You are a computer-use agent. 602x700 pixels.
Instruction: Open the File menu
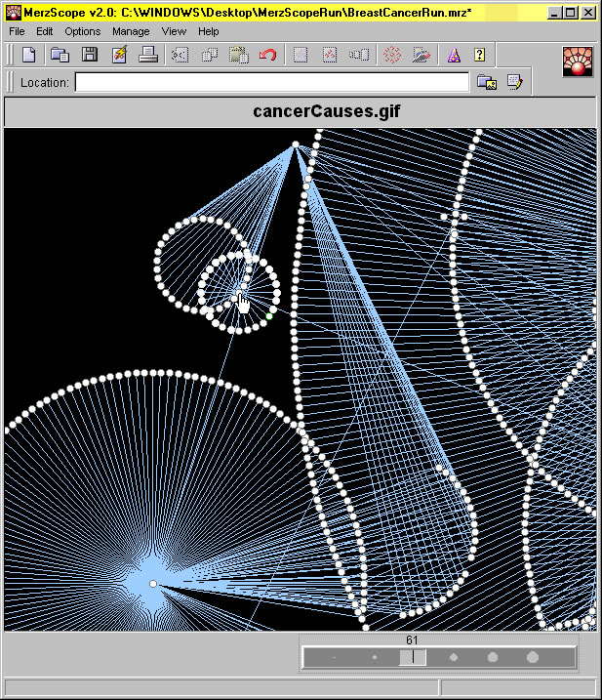[x=17, y=31]
